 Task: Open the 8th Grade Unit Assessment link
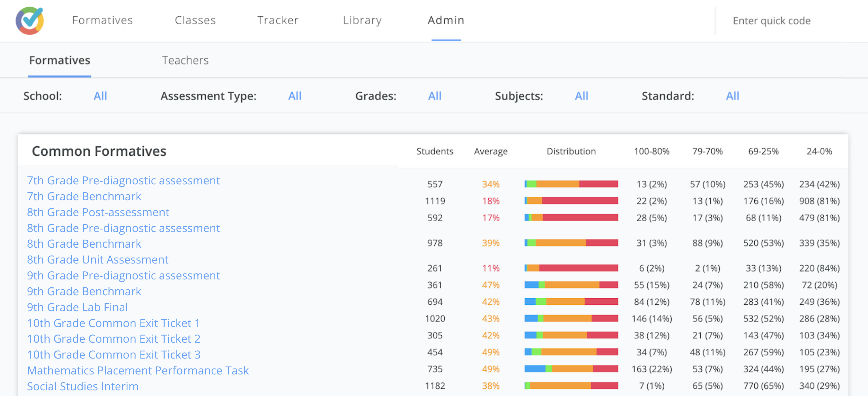(x=98, y=259)
